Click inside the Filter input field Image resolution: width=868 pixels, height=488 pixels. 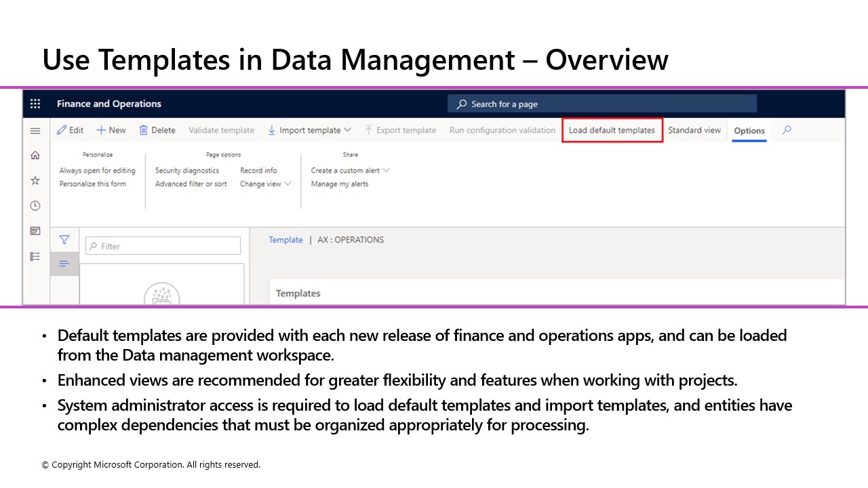click(x=163, y=245)
